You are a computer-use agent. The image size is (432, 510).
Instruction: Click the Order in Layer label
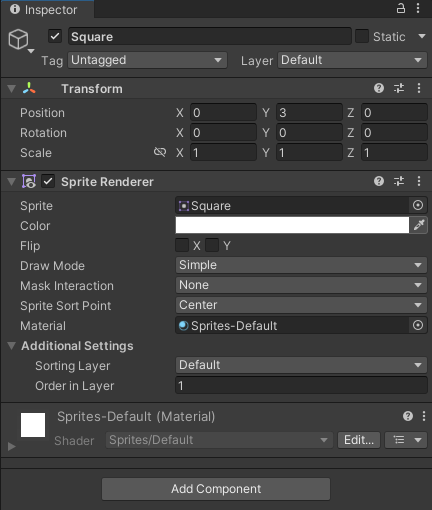click(75, 386)
